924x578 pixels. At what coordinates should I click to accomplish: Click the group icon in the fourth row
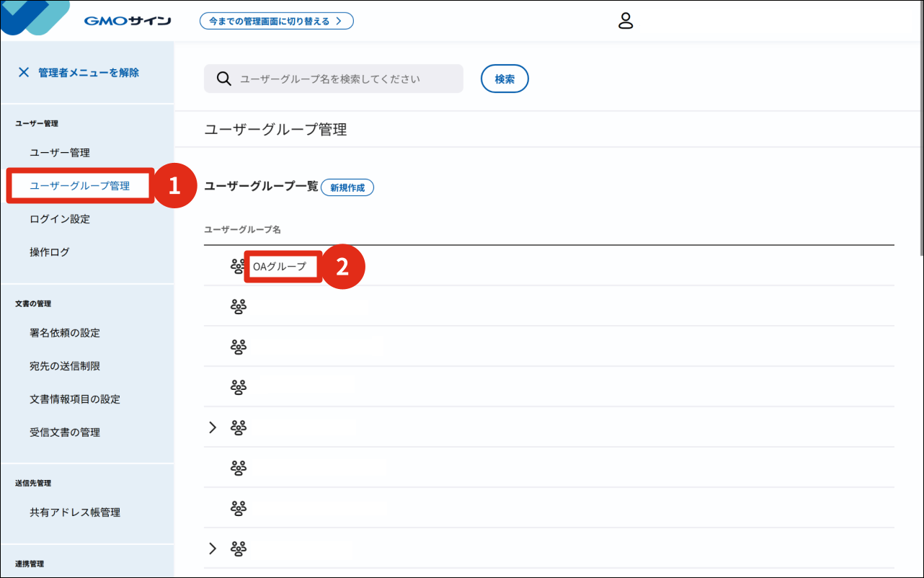coord(238,387)
